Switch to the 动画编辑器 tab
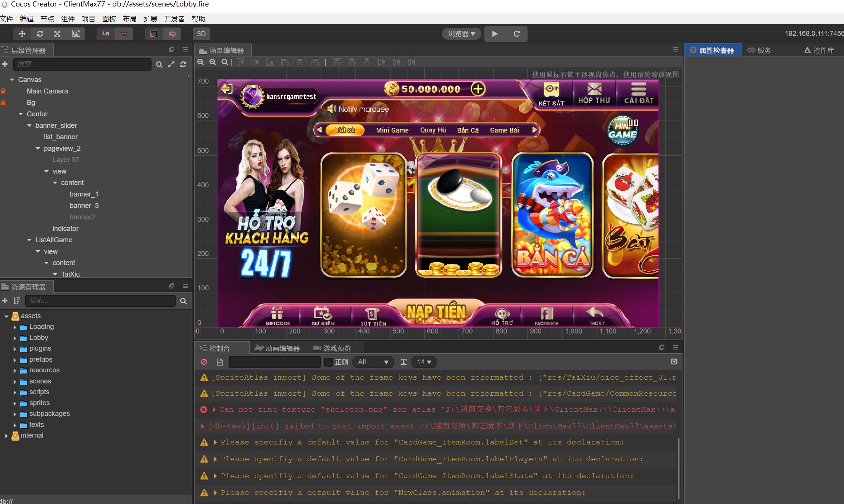The height and width of the screenshot is (504, 844). [278, 348]
